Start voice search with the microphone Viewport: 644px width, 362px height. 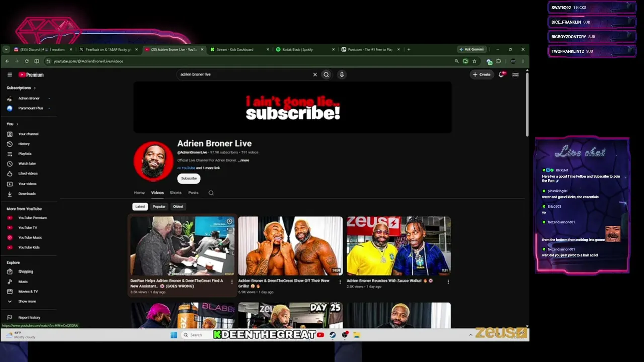341,74
